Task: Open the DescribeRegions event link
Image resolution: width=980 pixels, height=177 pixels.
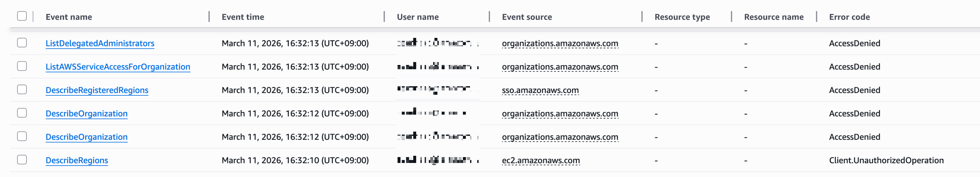Action: [77, 161]
